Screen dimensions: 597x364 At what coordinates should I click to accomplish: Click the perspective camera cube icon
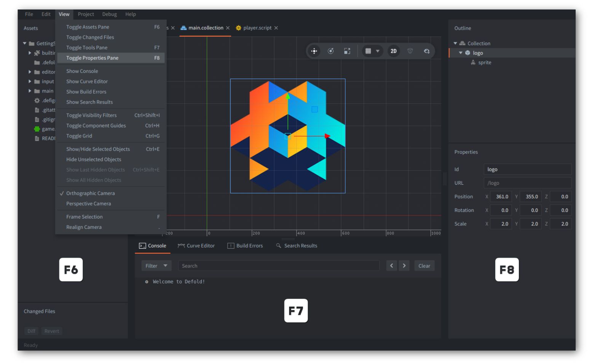410,51
